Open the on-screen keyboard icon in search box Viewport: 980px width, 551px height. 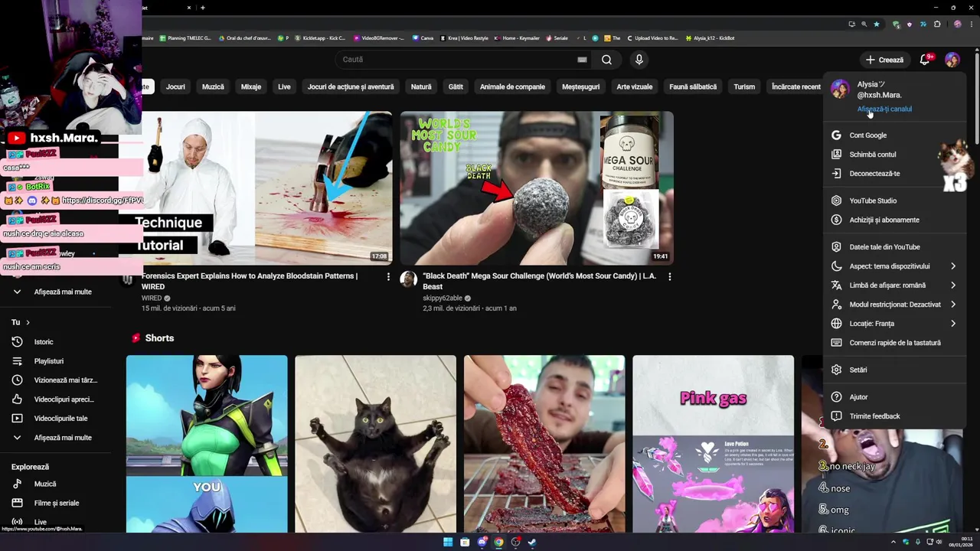click(x=582, y=60)
